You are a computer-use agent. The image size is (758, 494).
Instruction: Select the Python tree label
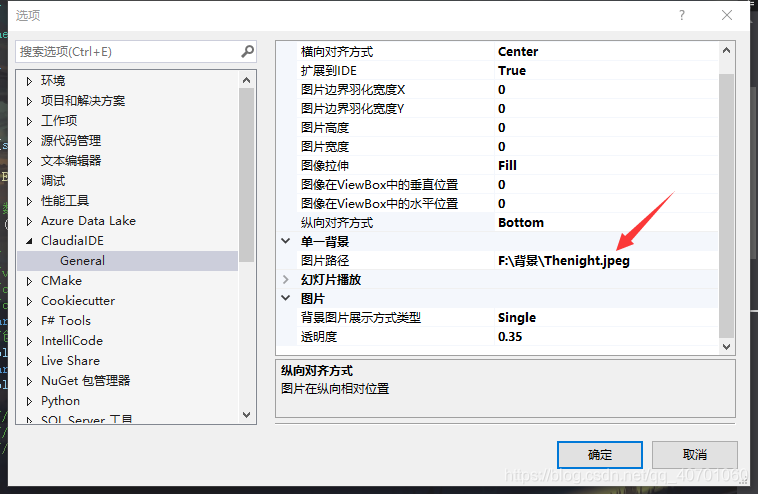point(60,401)
